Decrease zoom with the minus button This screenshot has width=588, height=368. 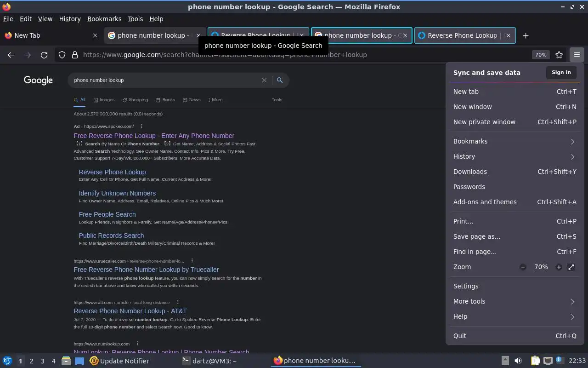(523, 267)
